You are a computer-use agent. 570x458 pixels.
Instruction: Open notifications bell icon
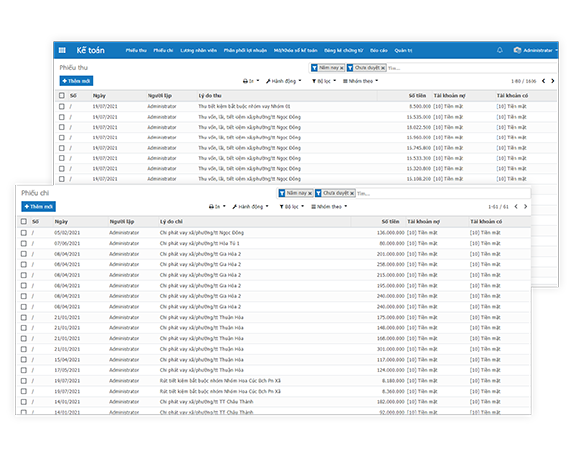(500, 50)
